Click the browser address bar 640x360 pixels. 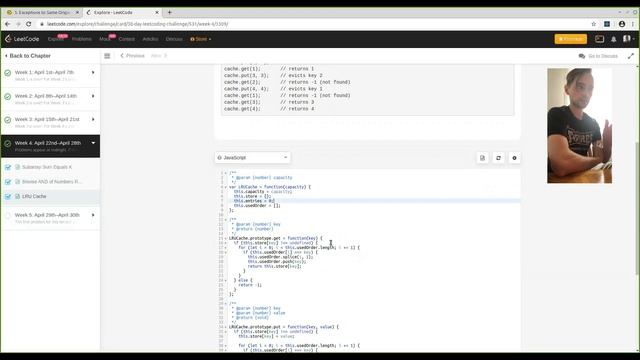click(314, 24)
